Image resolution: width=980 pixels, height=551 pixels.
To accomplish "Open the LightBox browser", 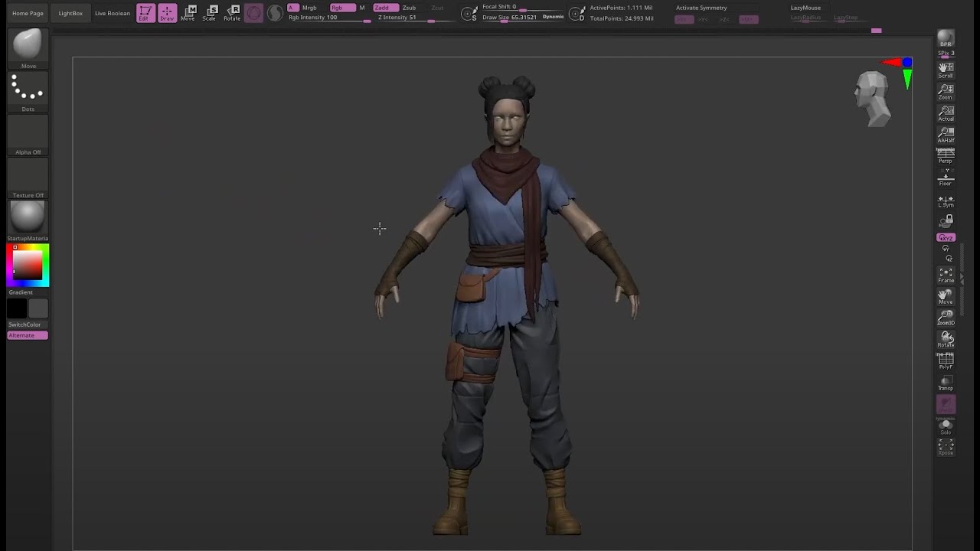I will tap(70, 13).
